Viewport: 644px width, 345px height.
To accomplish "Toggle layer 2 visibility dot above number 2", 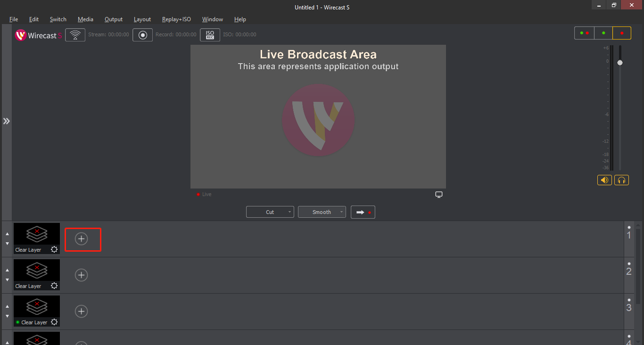I will pos(629,263).
